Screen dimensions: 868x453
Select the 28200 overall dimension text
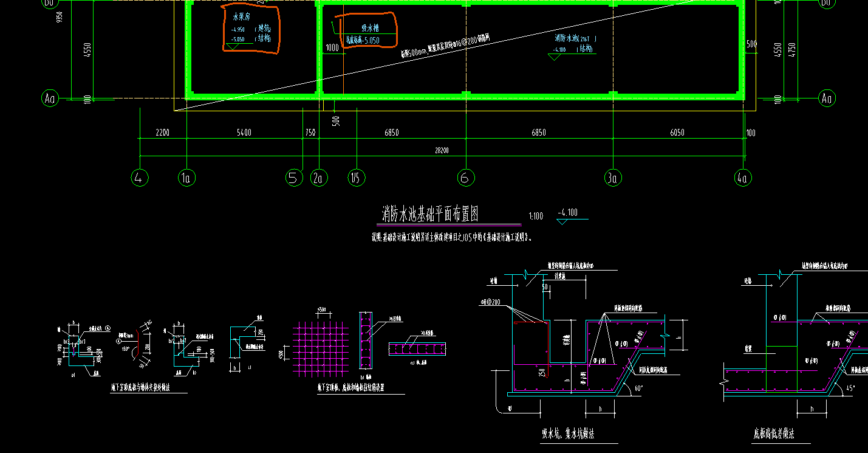[x=441, y=150]
